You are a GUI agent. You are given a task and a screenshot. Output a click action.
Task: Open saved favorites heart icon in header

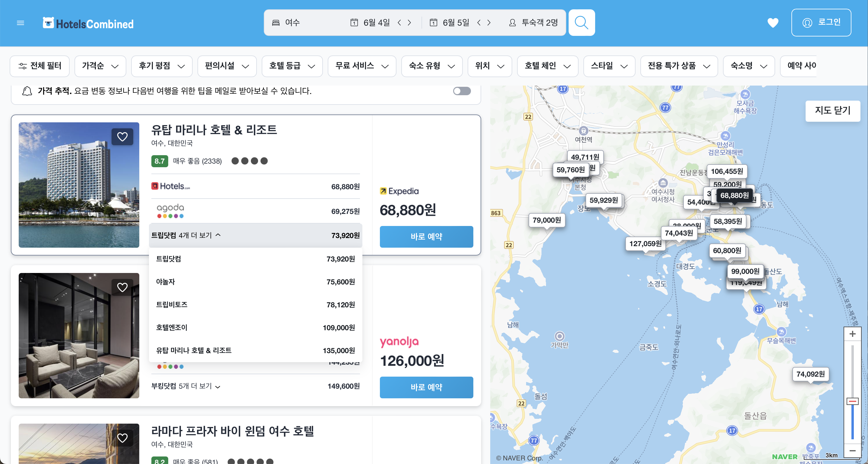pyautogui.click(x=773, y=23)
